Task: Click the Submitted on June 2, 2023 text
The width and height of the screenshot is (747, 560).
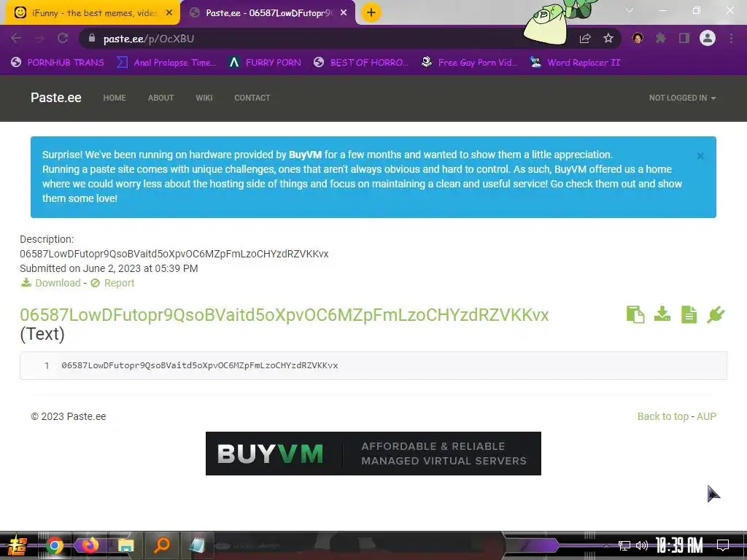Action: coord(109,268)
